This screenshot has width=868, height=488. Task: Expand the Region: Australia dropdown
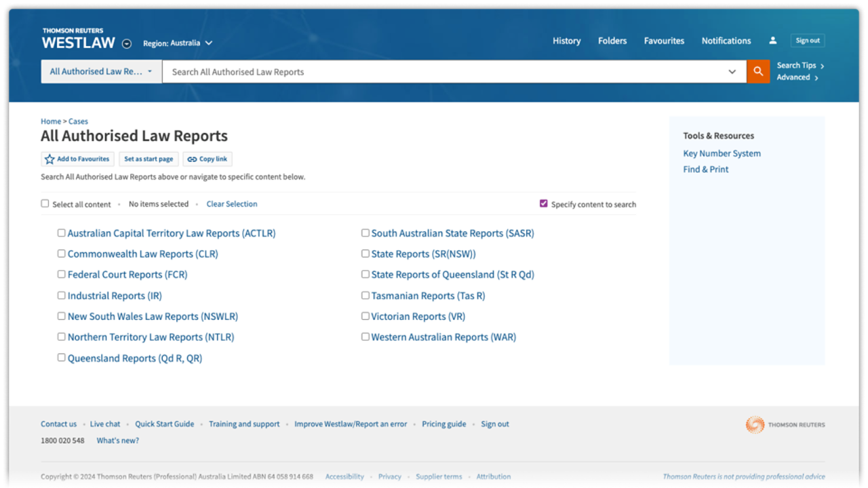pyautogui.click(x=178, y=43)
